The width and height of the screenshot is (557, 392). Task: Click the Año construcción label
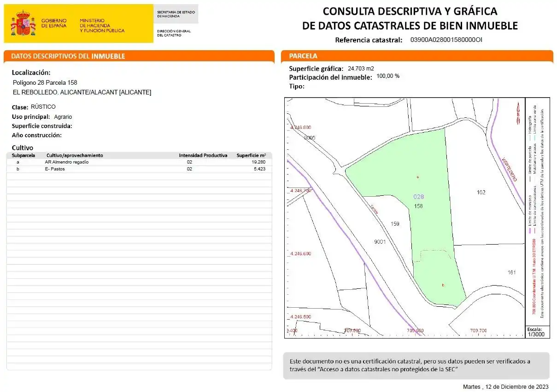click(x=37, y=135)
